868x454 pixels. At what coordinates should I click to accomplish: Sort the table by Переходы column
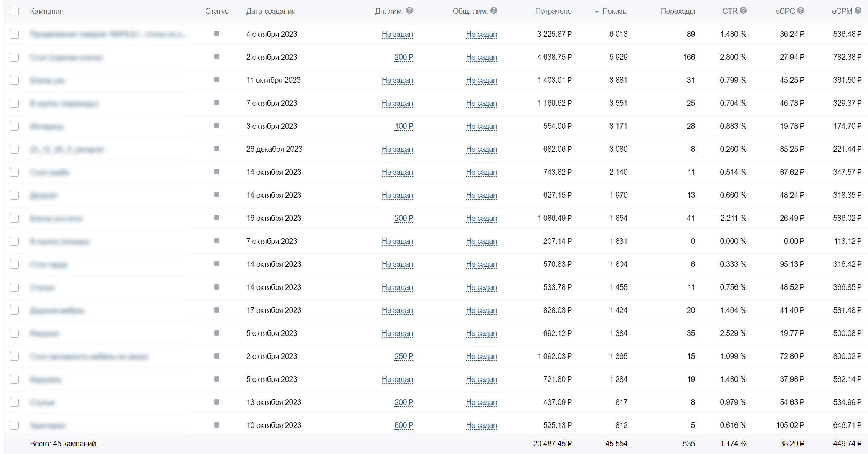[677, 11]
